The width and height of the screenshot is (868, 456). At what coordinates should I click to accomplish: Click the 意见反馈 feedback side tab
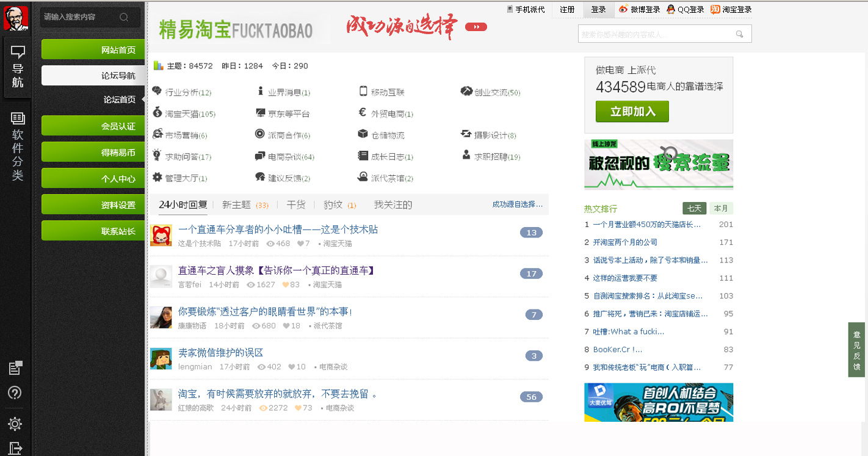click(x=856, y=350)
